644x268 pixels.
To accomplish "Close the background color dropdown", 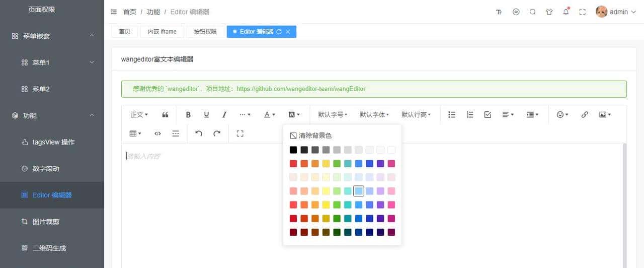I will 294,115.
